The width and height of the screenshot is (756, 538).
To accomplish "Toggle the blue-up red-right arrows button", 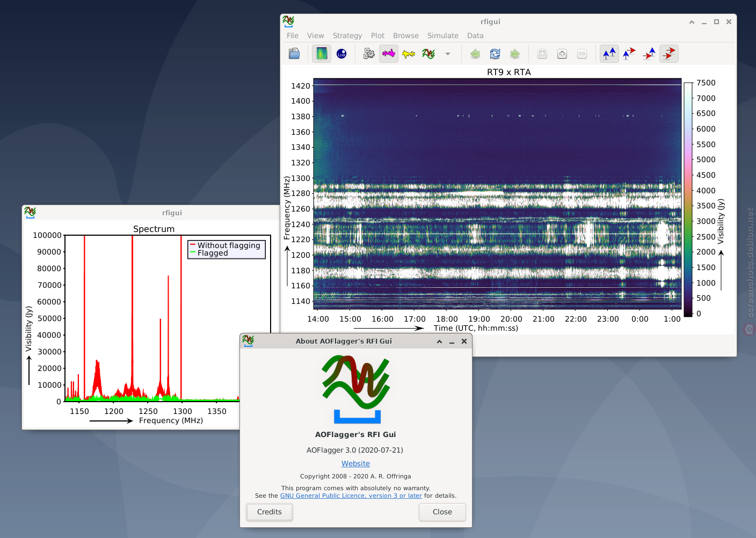I will click(x=629, y=54).
